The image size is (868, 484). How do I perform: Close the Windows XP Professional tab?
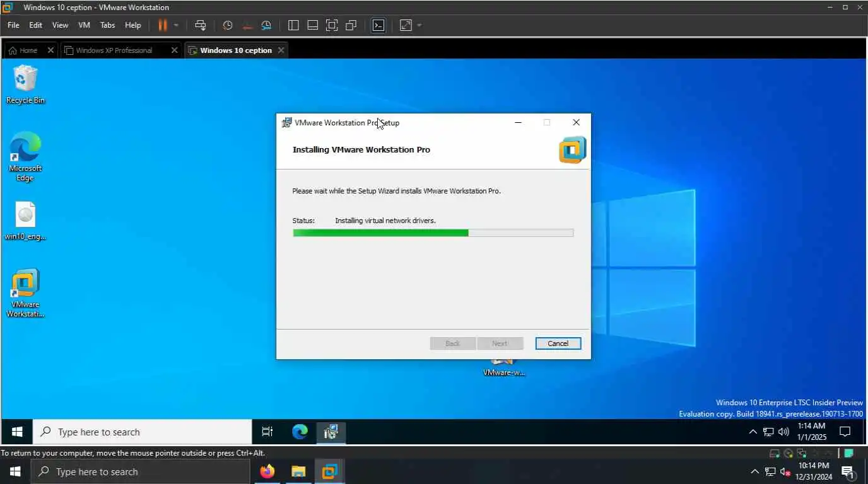(x=175, y=50)
